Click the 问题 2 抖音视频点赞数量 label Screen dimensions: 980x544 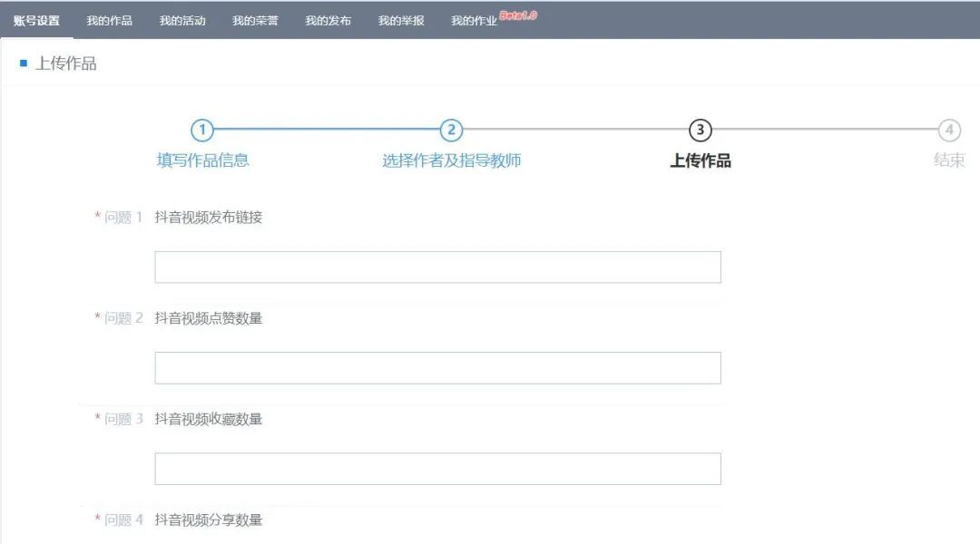(x=178, y=318)
